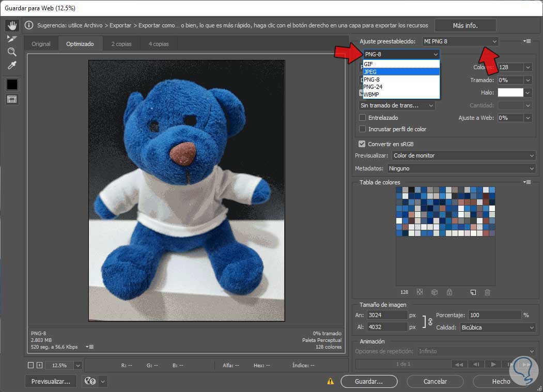Click previous frame animation button
The width and height of the screenshot is (543, 392).
point(476,364)
